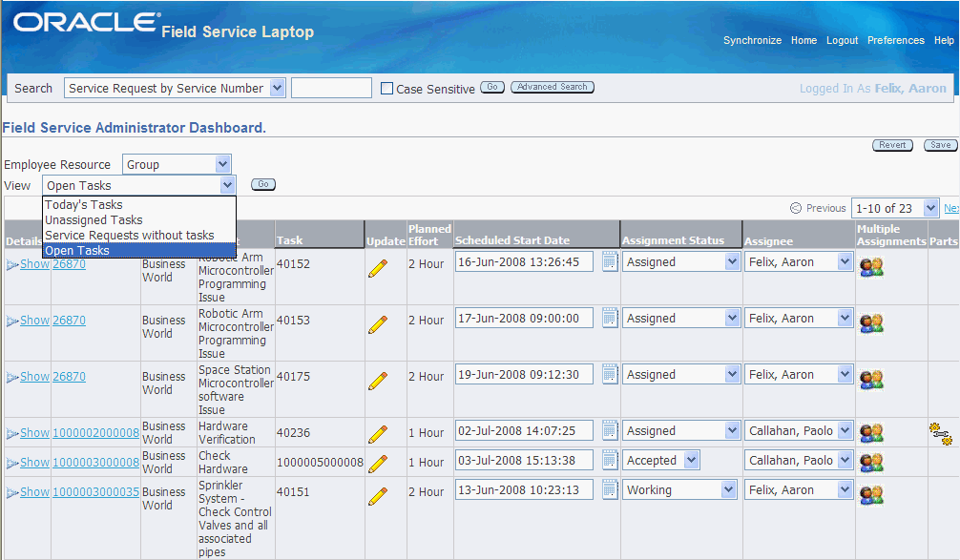Click Go button next to search field

(x=492, y=87)
